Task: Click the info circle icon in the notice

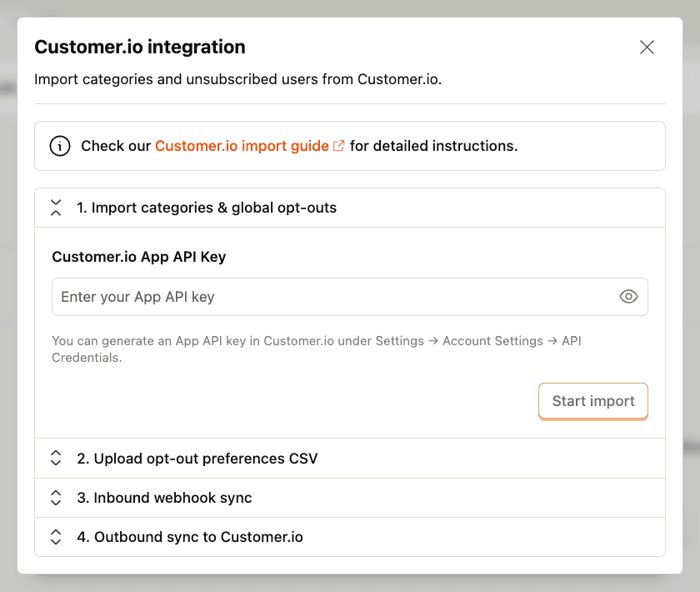Action: coord(60,146)
